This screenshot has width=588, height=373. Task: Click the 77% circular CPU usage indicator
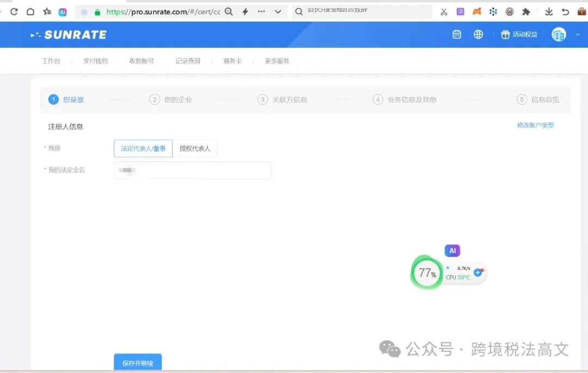pyautogui.click(x=426, y=273)
